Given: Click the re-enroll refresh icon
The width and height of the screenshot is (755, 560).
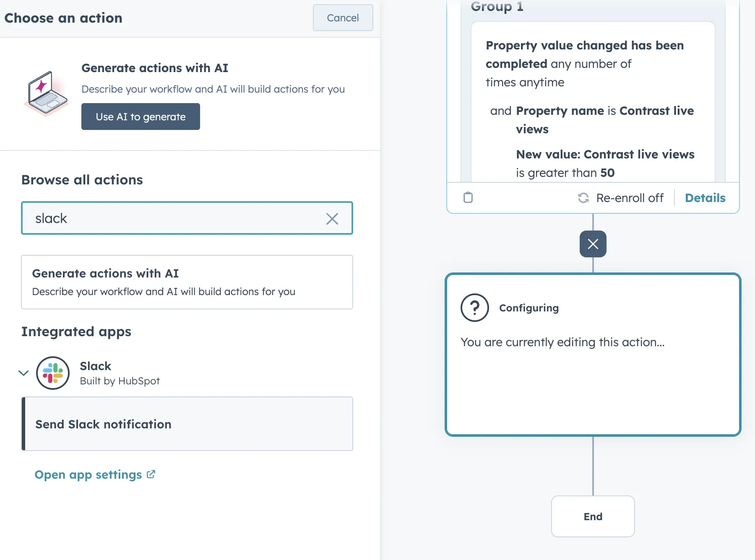Looking at the screenshot, I should pyautogui.click(x=583, y=197).
